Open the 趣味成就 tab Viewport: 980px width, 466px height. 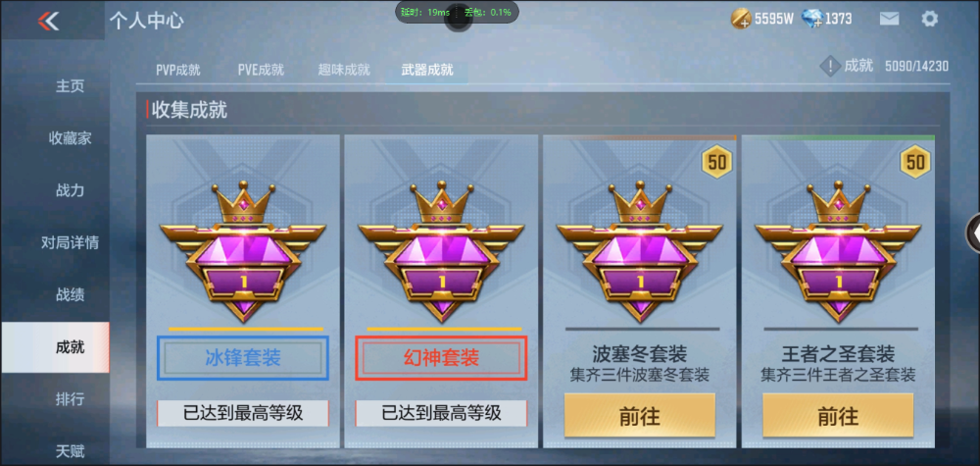pyautogui.click(x=344, y=70)
